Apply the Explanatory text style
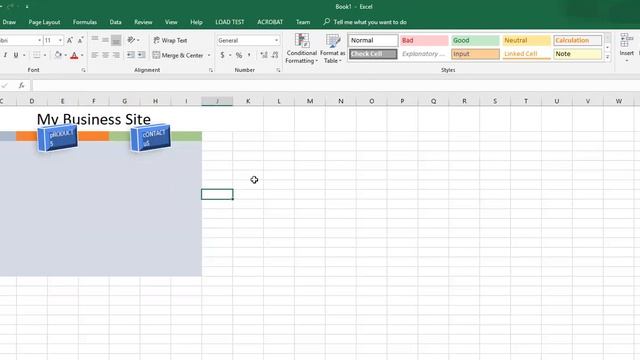 pos(424,54)
